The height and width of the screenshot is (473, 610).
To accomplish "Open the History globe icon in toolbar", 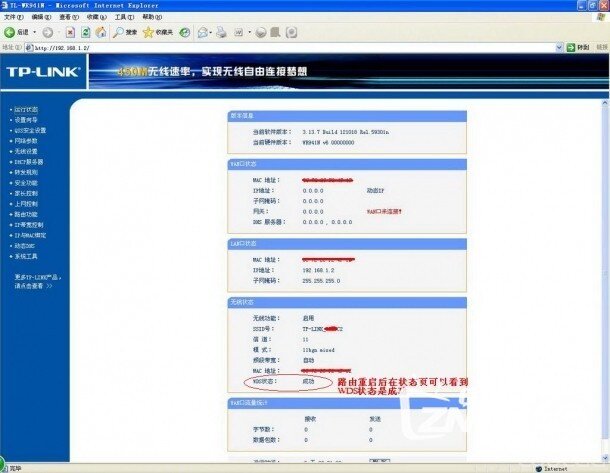I will (185, 33).
